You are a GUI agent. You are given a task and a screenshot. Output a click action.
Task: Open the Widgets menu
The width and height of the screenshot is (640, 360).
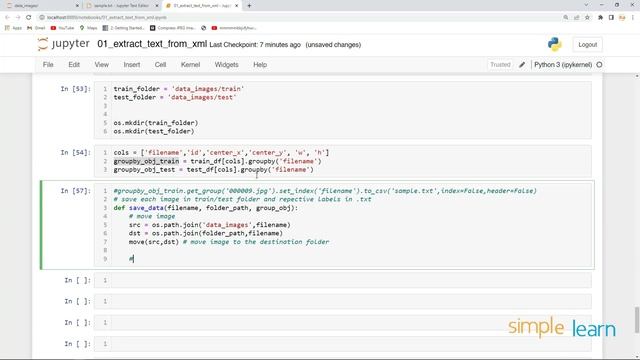(x=227, y=65)
